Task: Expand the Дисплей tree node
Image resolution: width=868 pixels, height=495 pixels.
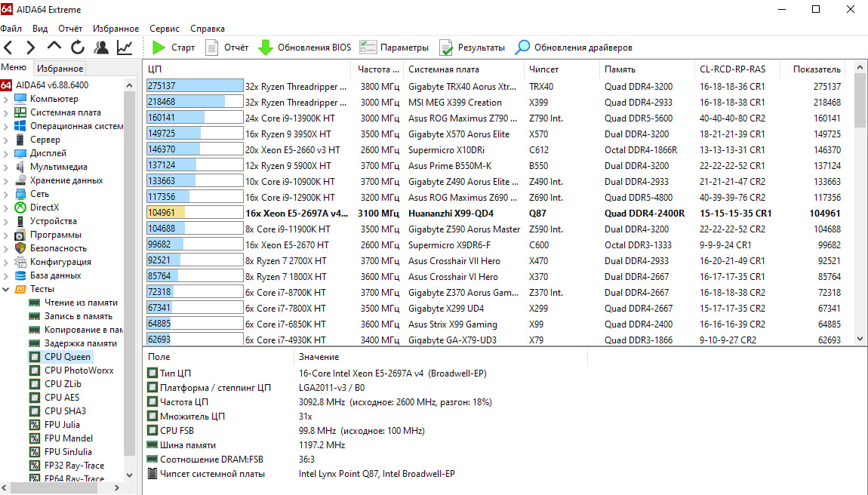Action: pos(5,153)
